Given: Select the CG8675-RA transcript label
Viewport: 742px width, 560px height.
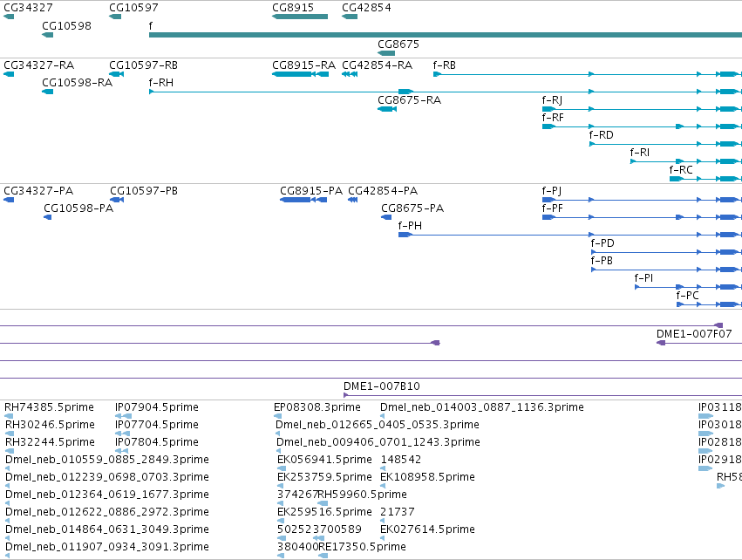Looking at the screenshot, I should [409, 100].
